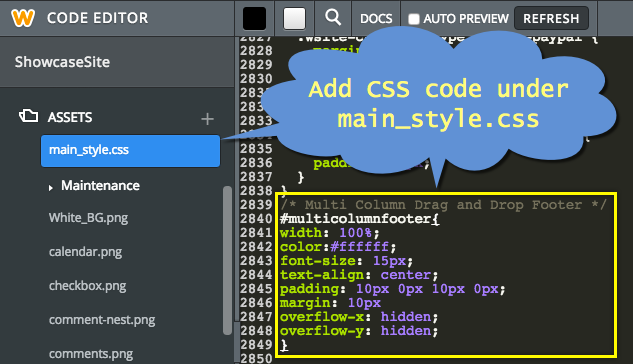Click the REFRESH button
The height and width of the screenshot is (364, 633).
pyautogui.click(x=551, y=19)
